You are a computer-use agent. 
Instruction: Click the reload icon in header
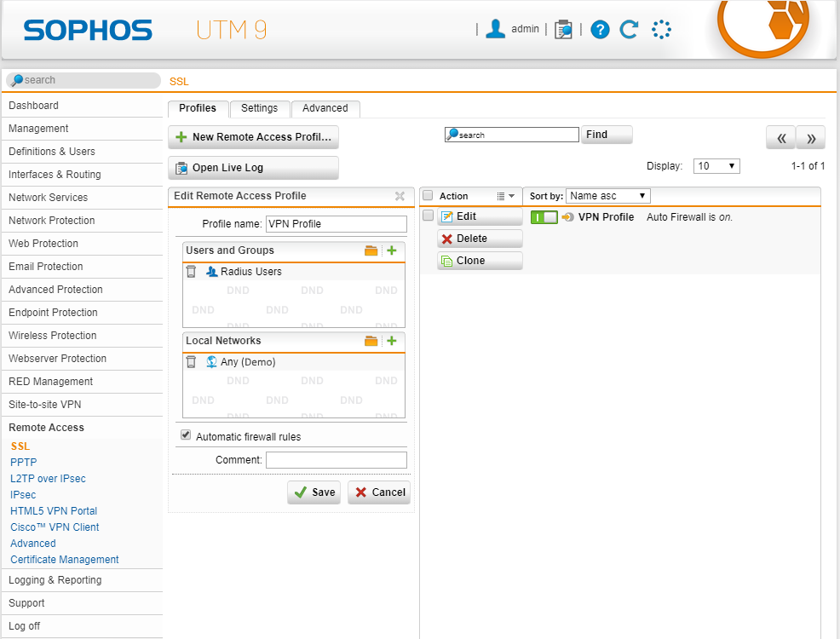629,30
